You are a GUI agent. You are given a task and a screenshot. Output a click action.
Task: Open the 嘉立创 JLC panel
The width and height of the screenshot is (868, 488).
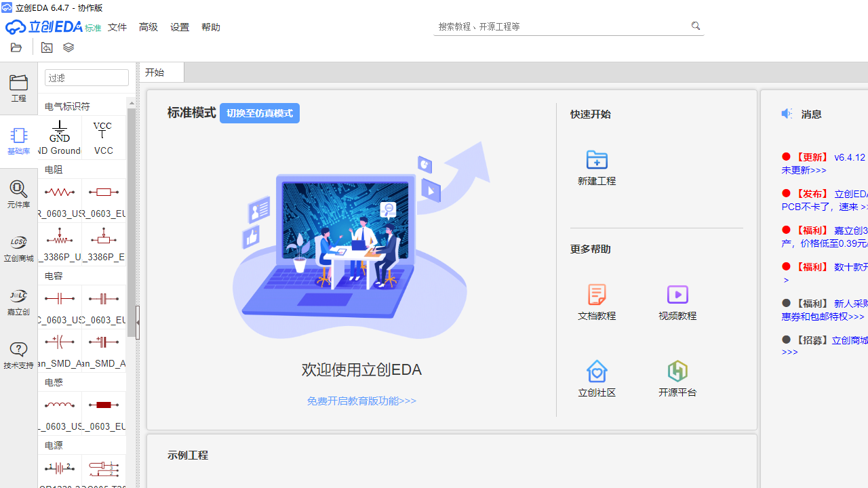[18, 300]
